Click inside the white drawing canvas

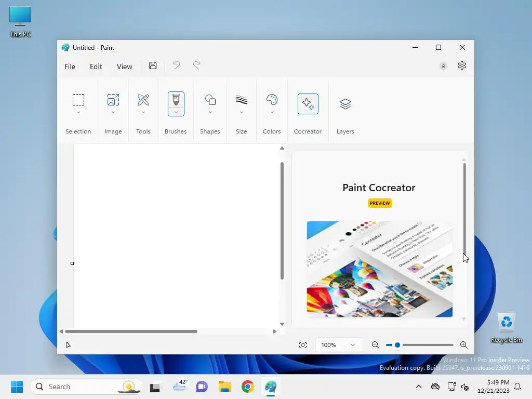pos(177,236)
